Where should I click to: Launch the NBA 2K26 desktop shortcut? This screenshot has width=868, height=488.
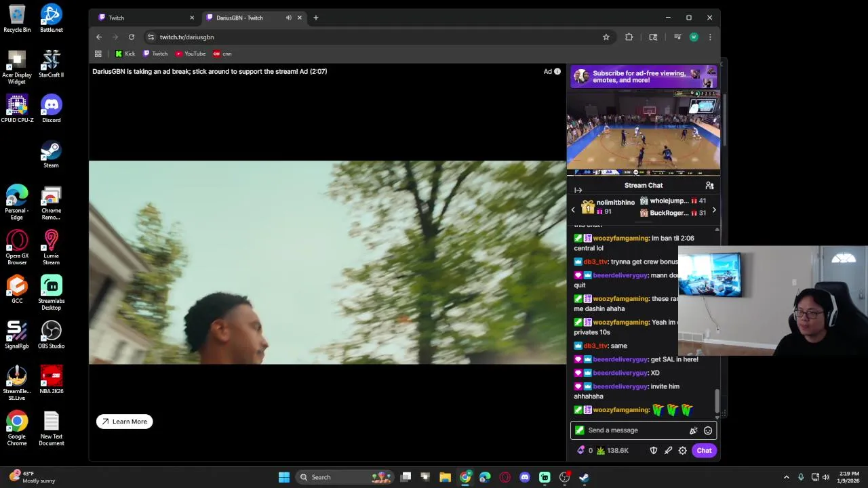click(x=52, y=380)
